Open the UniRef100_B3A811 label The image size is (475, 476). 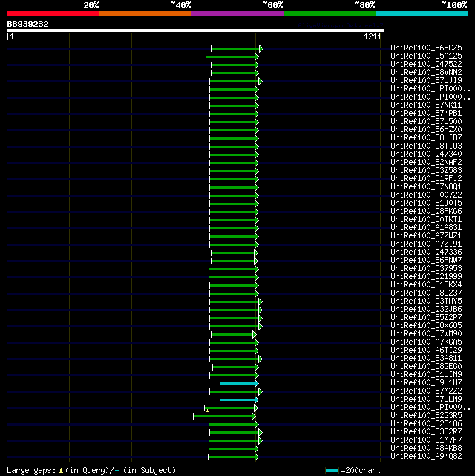(x=426, y=359)
